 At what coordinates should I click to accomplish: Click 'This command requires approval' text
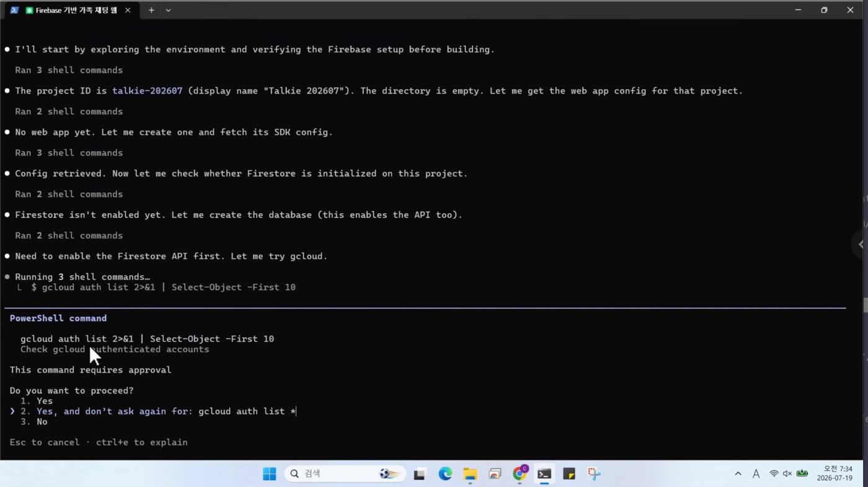coord(91,370)
